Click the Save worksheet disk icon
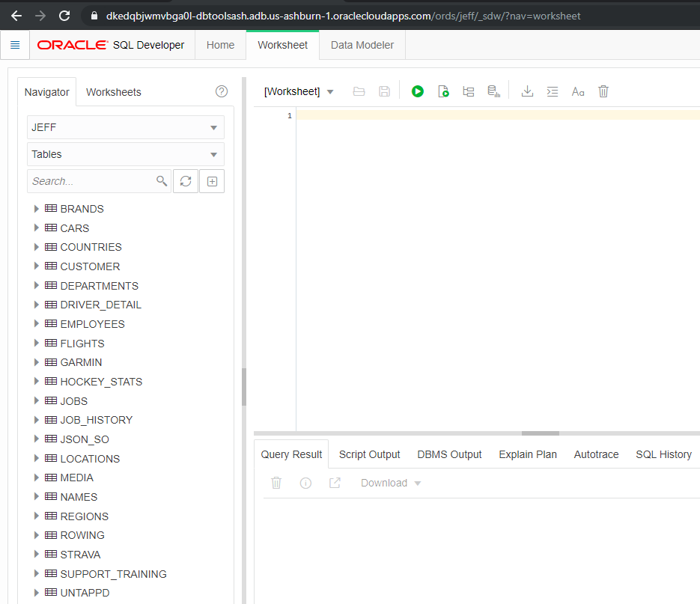 pyautogui.click(x=384, y=91)
